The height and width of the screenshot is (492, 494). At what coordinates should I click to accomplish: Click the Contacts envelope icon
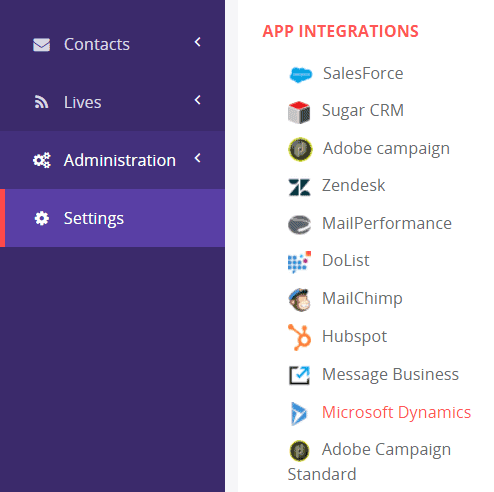coord(42,45)
